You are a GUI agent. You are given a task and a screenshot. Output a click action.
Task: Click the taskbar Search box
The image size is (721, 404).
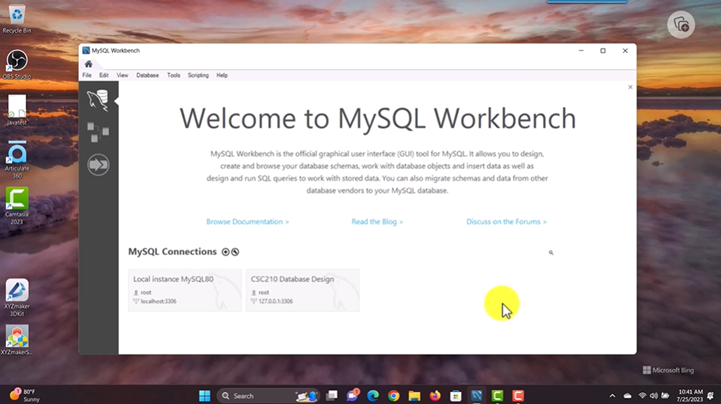click(x=268, y=396)
